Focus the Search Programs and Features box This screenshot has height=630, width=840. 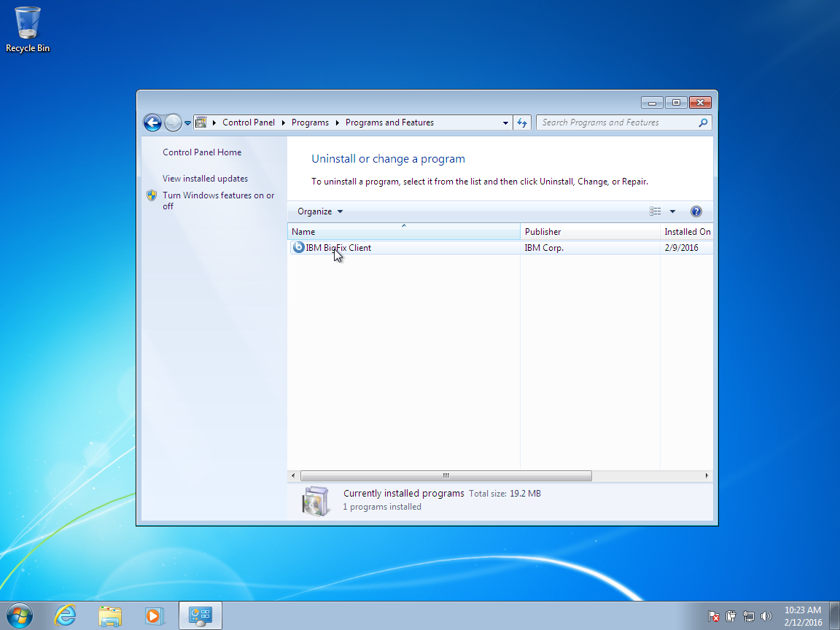[624, 122]
